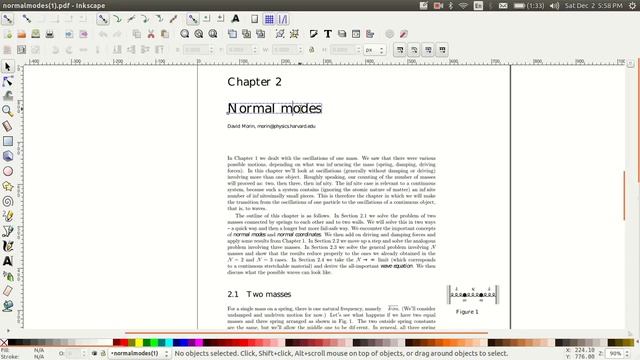Screen dimensions: 640x360
Task: Open the normalmodes(1) layer dropdown
Action: [x=139, y=353]
